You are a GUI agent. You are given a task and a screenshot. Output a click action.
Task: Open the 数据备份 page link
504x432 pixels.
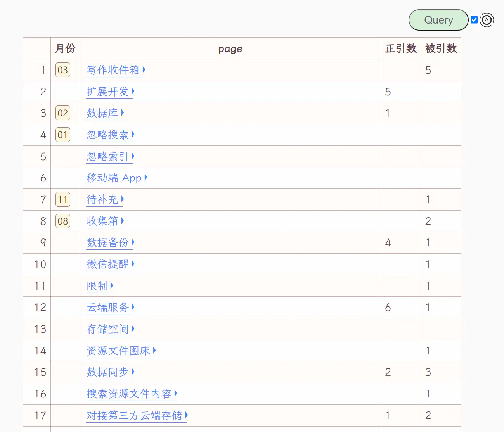[107, 242]
